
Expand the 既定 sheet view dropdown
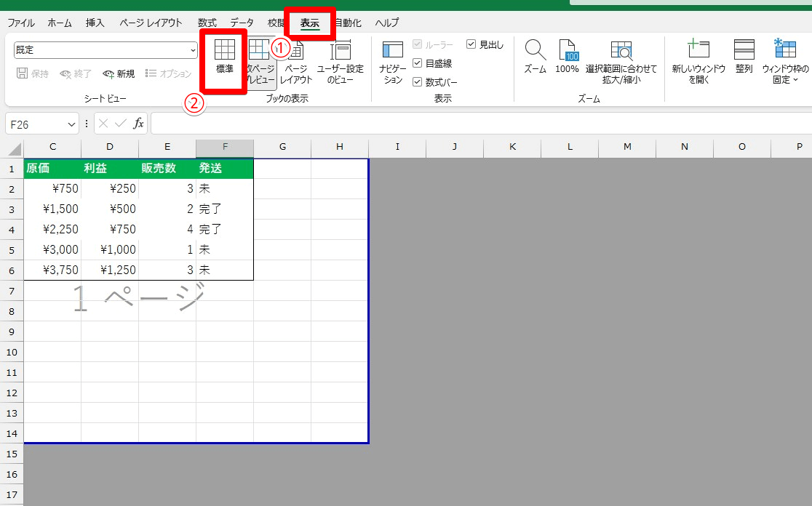[193, 50]
